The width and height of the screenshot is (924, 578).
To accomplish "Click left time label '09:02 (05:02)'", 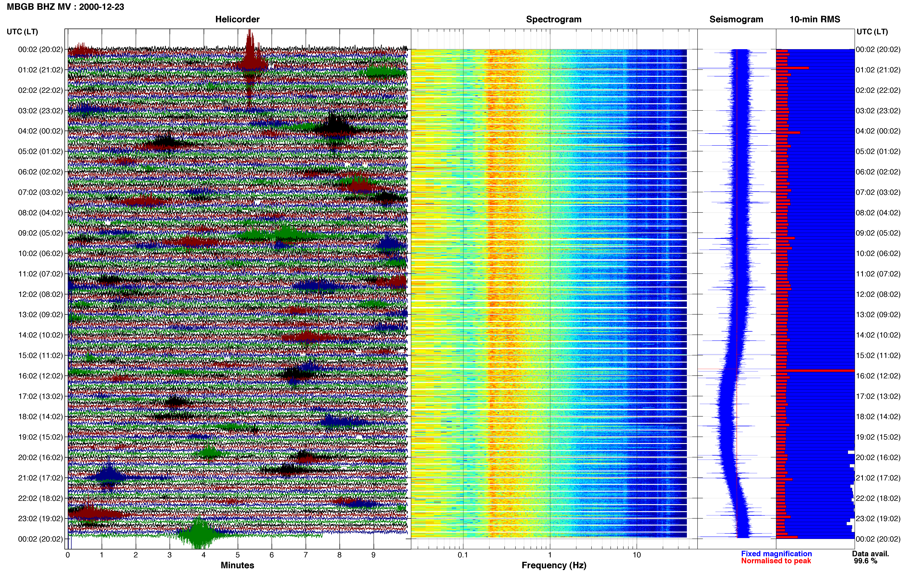I will pos(40,233).
